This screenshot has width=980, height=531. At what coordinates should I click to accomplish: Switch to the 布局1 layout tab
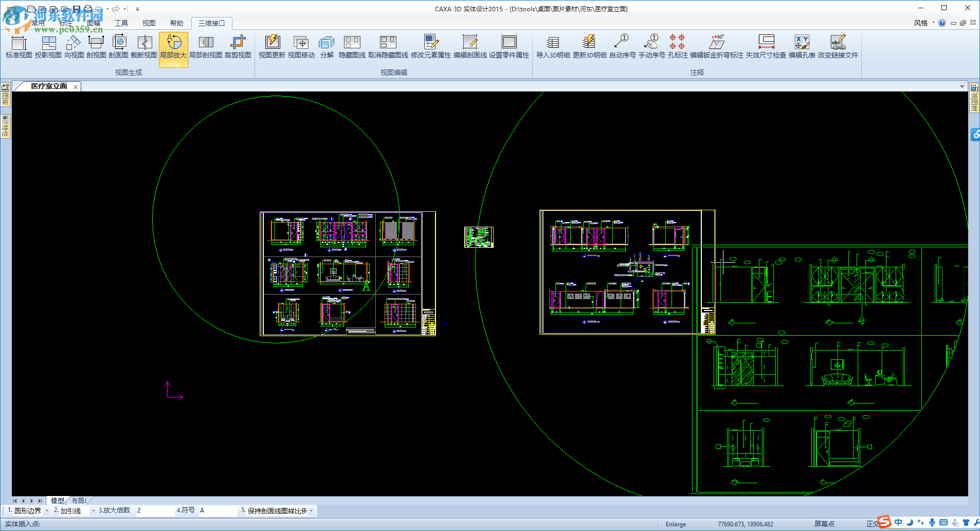click(x=79, y=501)
